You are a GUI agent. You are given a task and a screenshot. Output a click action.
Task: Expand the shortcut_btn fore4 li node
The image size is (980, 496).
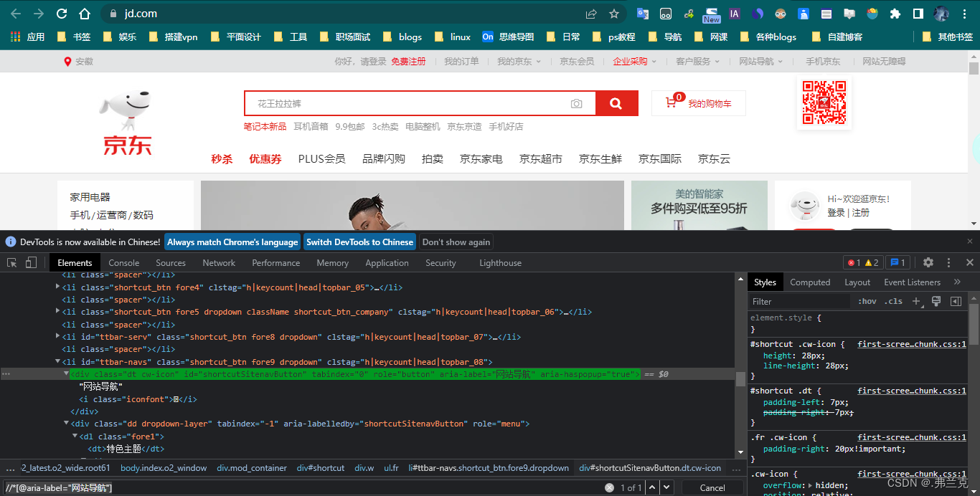58,287
